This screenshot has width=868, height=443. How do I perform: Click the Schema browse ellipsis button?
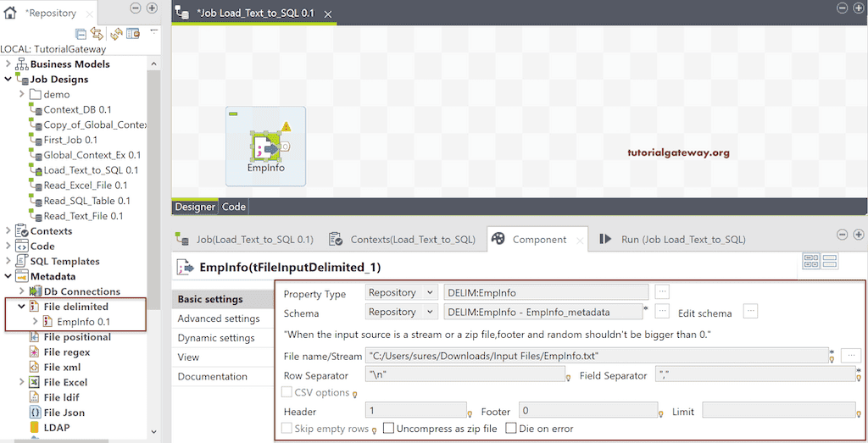point(662,312)
